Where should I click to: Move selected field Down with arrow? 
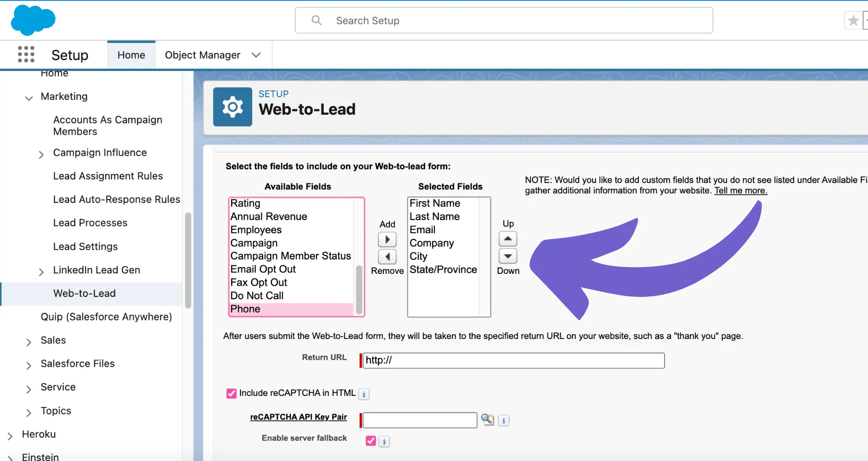click(x=508, y=256)
